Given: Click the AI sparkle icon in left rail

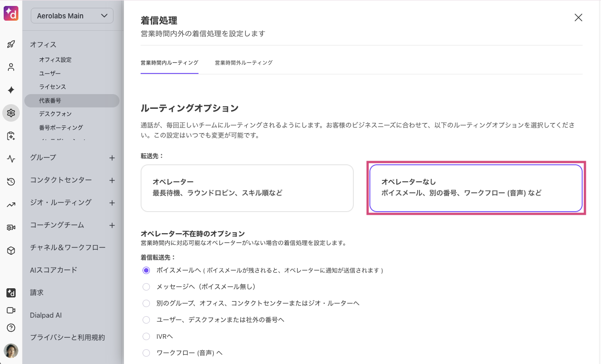Looking at the screenshot, I should coord(11,90).
